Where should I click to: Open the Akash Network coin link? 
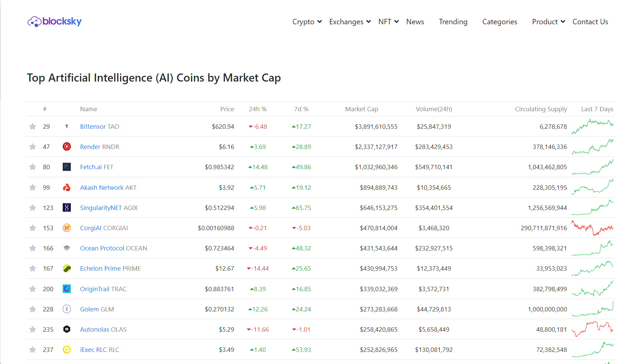coord(102,187)
